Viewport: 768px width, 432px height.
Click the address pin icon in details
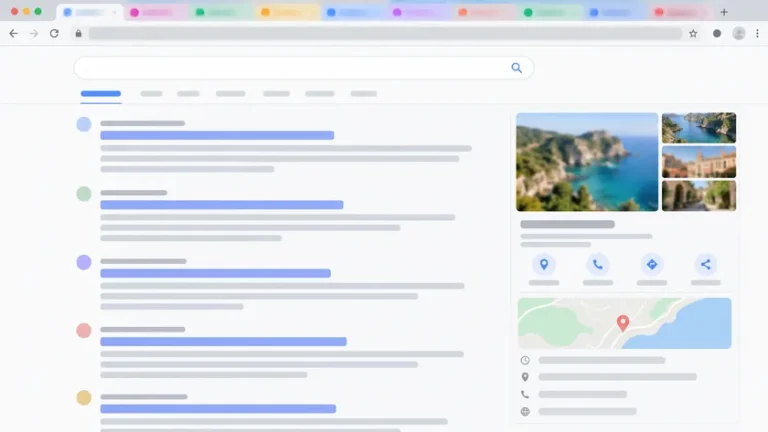(x=525, y=377)
